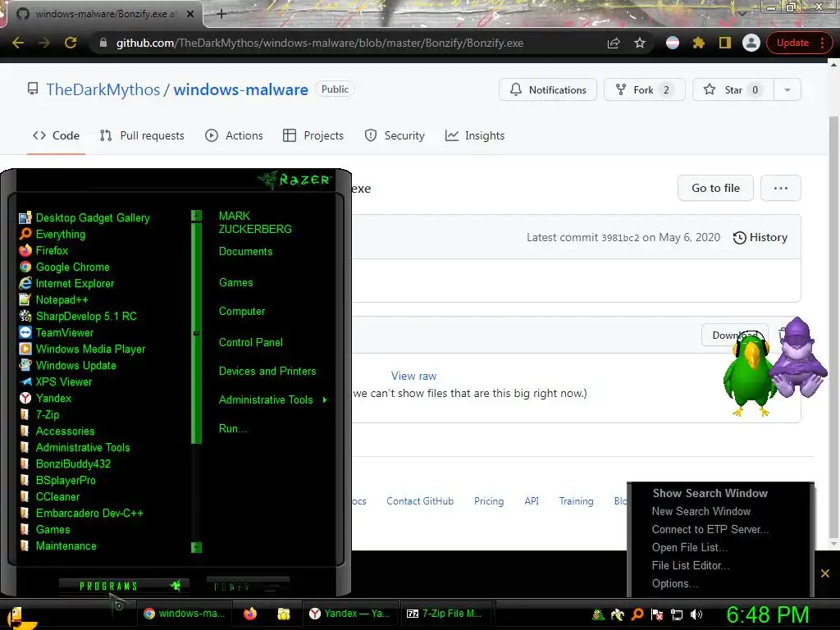The height and width of the screenshot is (630, 840).
Task: Open the Run... dialog
Action: pos(232,428)
